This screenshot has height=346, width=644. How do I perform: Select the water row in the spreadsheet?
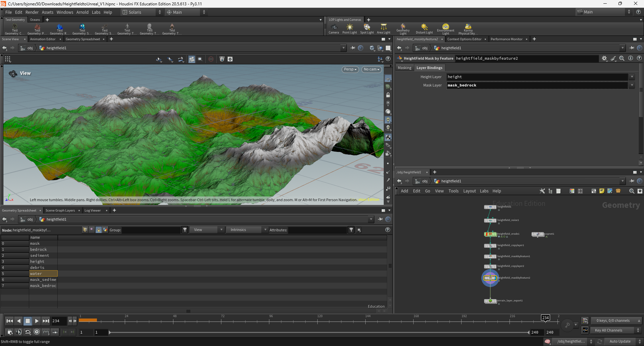36,274
